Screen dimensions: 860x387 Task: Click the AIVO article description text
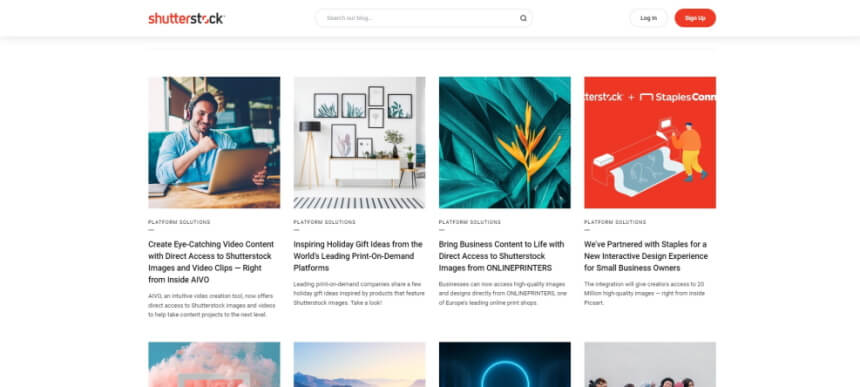[212, 305]
